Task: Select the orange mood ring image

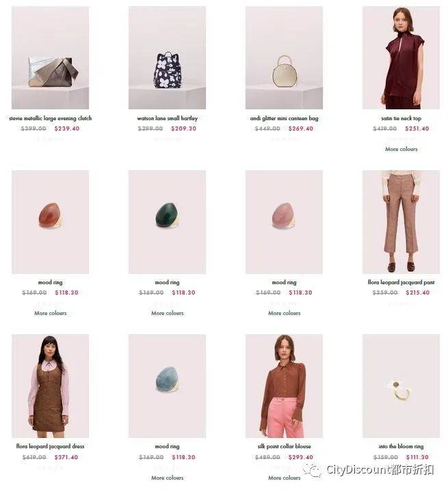Action: pyautogui.click(x=50, y=222)
